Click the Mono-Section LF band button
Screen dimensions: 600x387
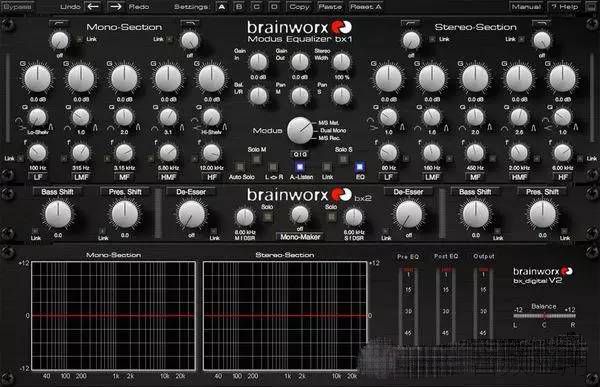(38, 177)
